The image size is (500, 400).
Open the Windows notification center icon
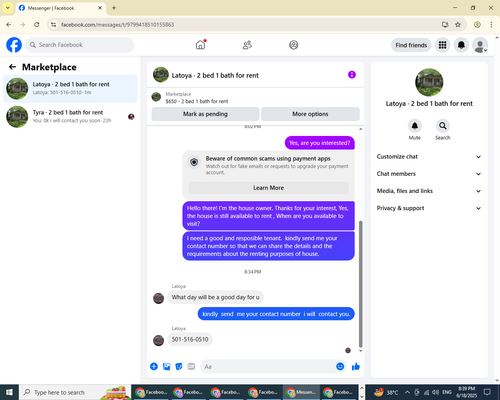click(x=487, y=392)
